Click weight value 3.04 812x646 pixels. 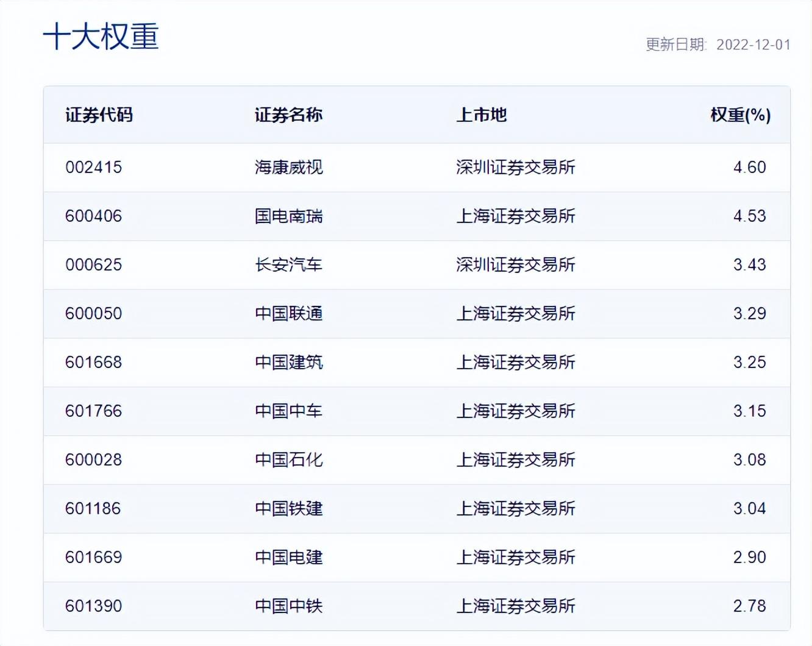coord(749,508)
